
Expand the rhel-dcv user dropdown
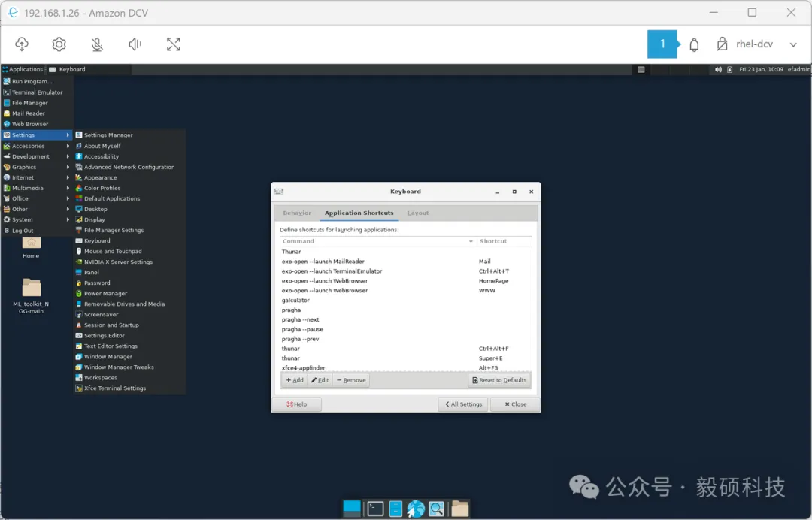point(792,44)
